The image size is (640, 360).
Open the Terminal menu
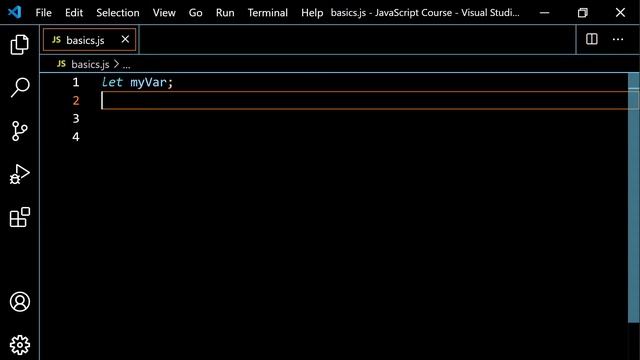[268, 13]
